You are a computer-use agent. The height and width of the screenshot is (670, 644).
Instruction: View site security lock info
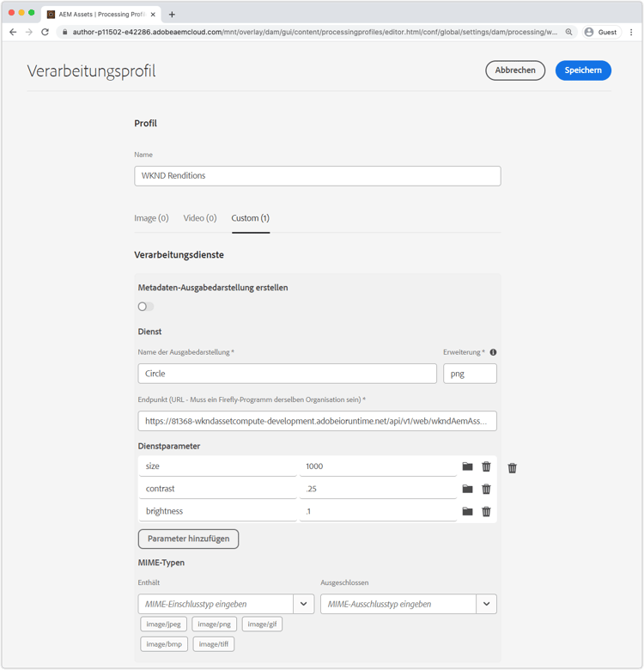(64, 32)
